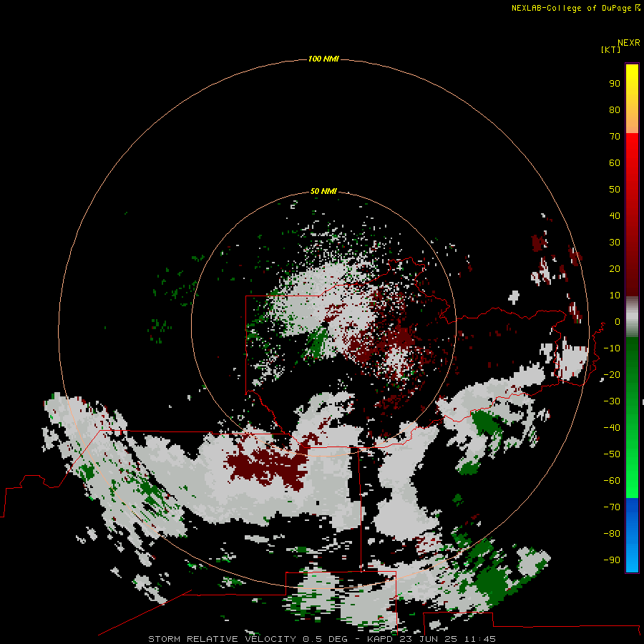Click the 50 NMI range ring label
The height and width of the screenshot is (644, 644).
(x=323, y=191)
